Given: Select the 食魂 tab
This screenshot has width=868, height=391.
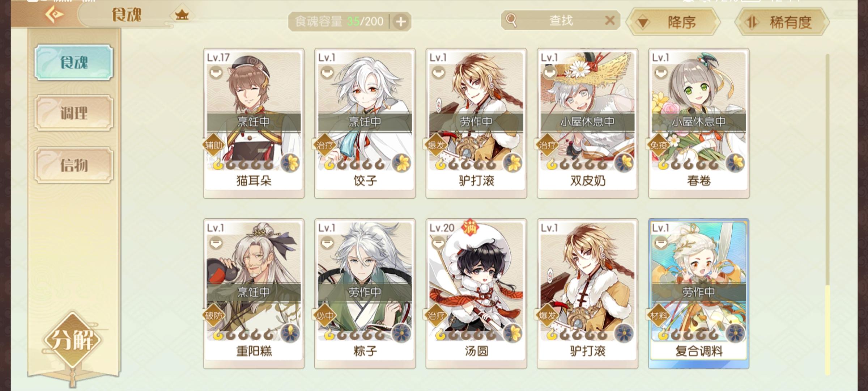Looking at the screenshot, I should (x=74, y=62).
